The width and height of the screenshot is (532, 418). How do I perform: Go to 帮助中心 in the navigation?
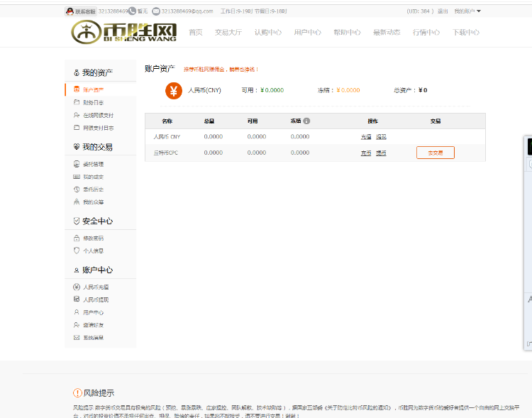(x=347, y=33)
